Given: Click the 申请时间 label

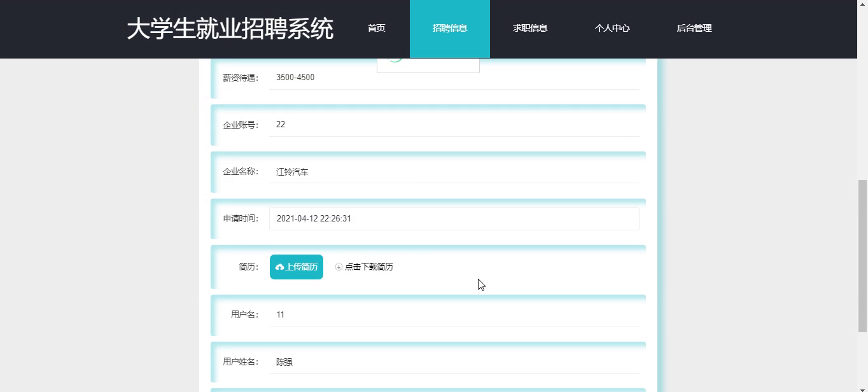Looking at the screenshot, I should click(241, 219).
